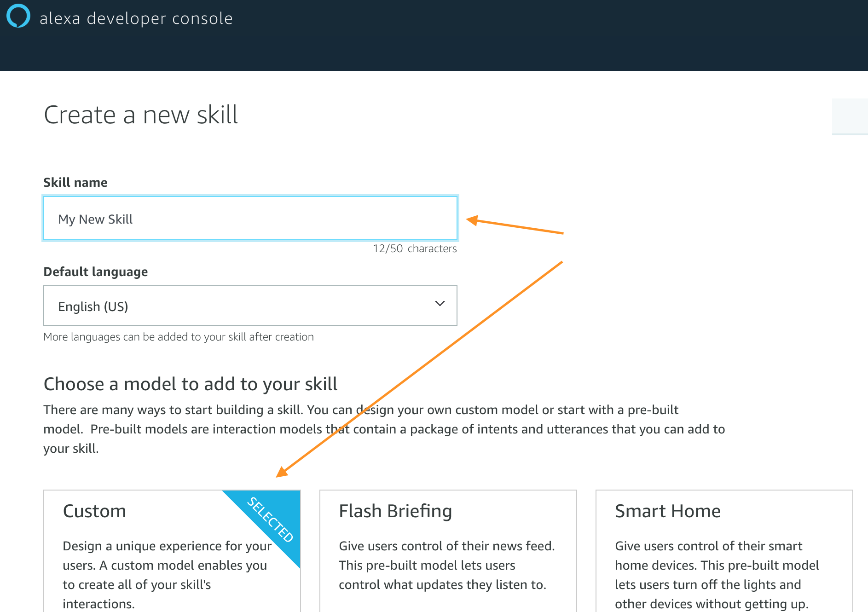Choose the Flash Briefing model card
Image resolution: width=868 pixels, height=612 pixels.
pyautogui.click(x=448, y=551)
